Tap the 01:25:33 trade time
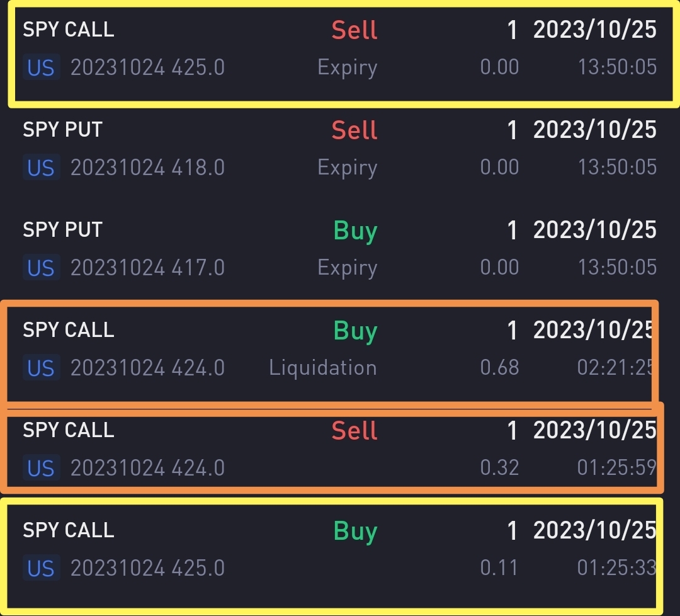 point(616,568)
